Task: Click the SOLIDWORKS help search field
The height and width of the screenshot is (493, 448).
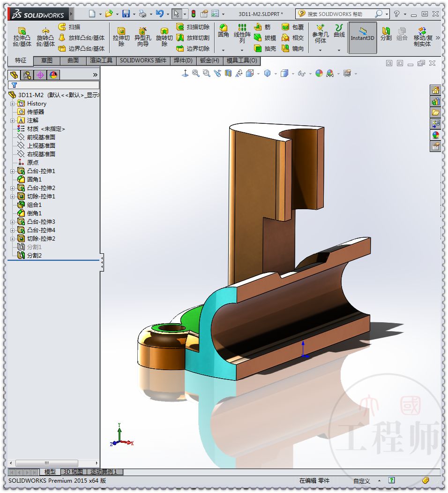Action: [x=341, y=14]
